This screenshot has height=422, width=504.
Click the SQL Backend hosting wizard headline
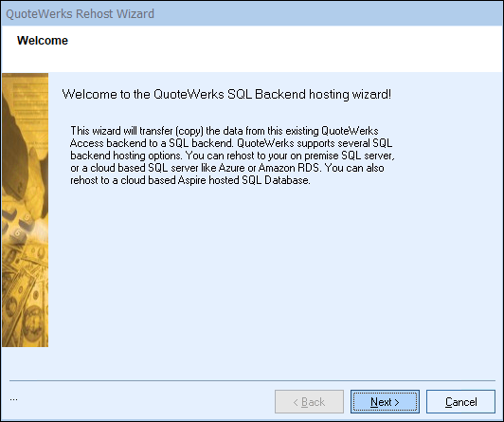pyautogui.click(x=226, y=94)
